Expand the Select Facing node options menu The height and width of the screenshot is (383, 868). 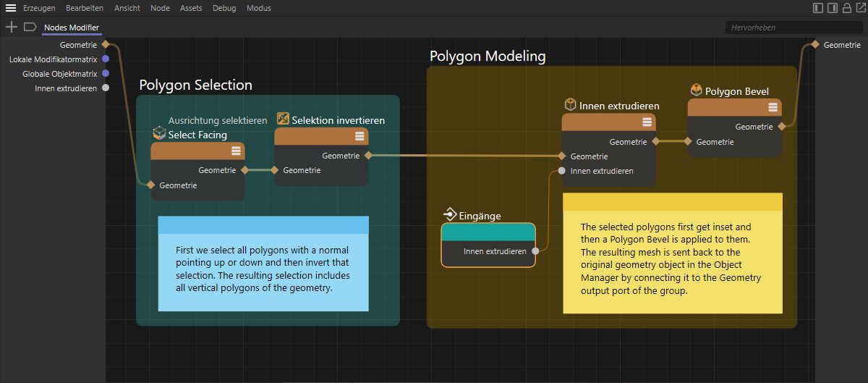(x=235, y=151)
